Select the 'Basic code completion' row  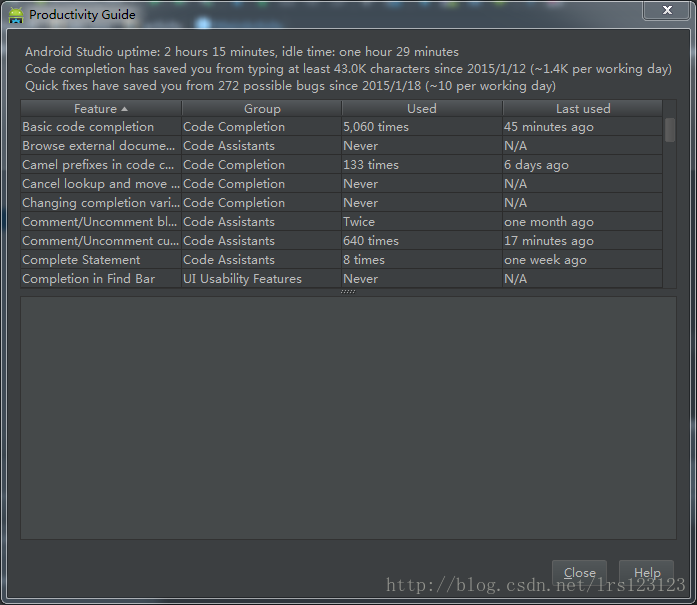[x=341, y=127]
